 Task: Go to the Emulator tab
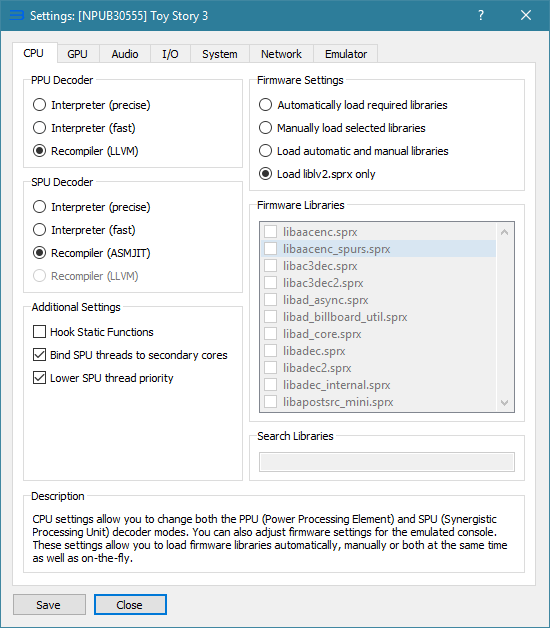(346, 54)
